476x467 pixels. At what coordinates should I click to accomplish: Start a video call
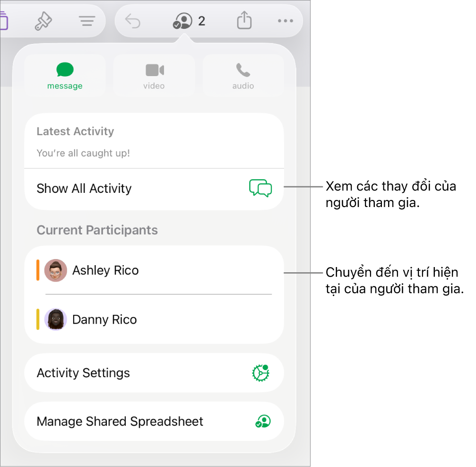point(154,76)
